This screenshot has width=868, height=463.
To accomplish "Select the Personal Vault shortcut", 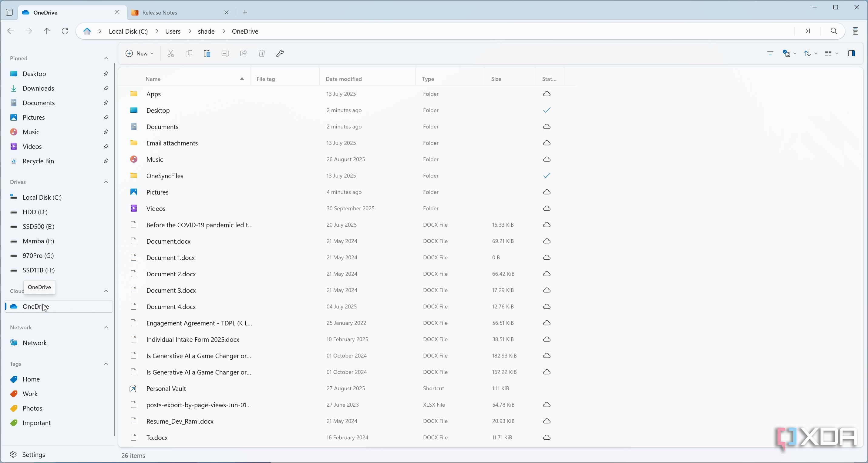I will tap(347, 388).
